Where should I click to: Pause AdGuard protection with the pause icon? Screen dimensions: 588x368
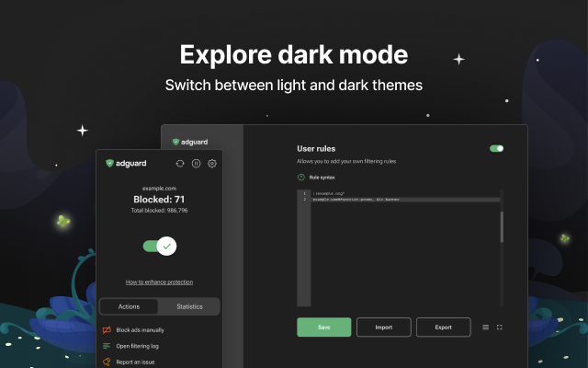point(196,164)
